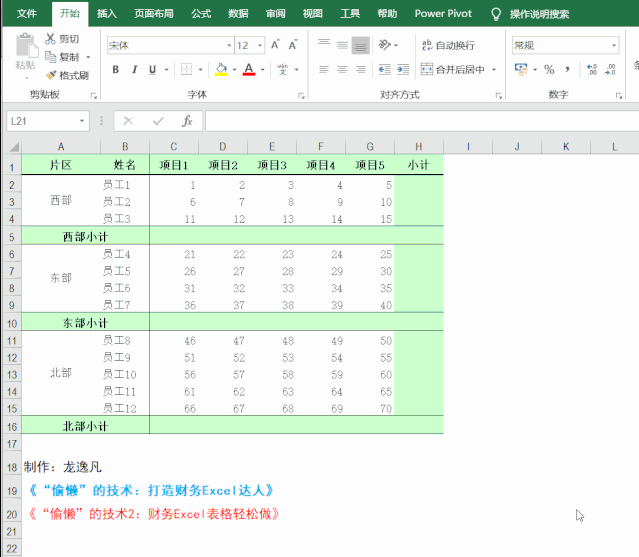Center text horizontally
The height and width of the screenshot is (557, 639).
(x=342, y=70)
